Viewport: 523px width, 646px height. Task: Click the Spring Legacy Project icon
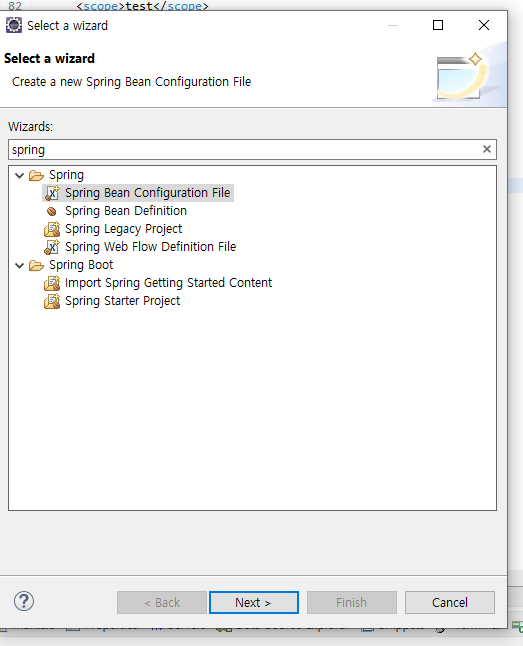tap(52, 229)
